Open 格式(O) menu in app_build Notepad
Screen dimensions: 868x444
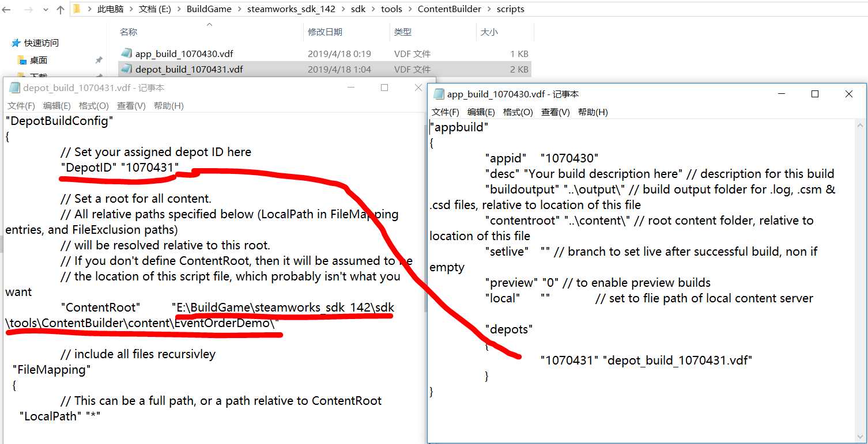click(518, 112)
